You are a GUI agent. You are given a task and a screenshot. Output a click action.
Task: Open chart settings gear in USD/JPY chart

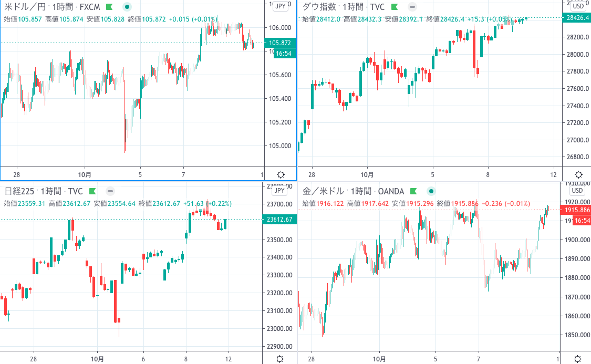281,174
